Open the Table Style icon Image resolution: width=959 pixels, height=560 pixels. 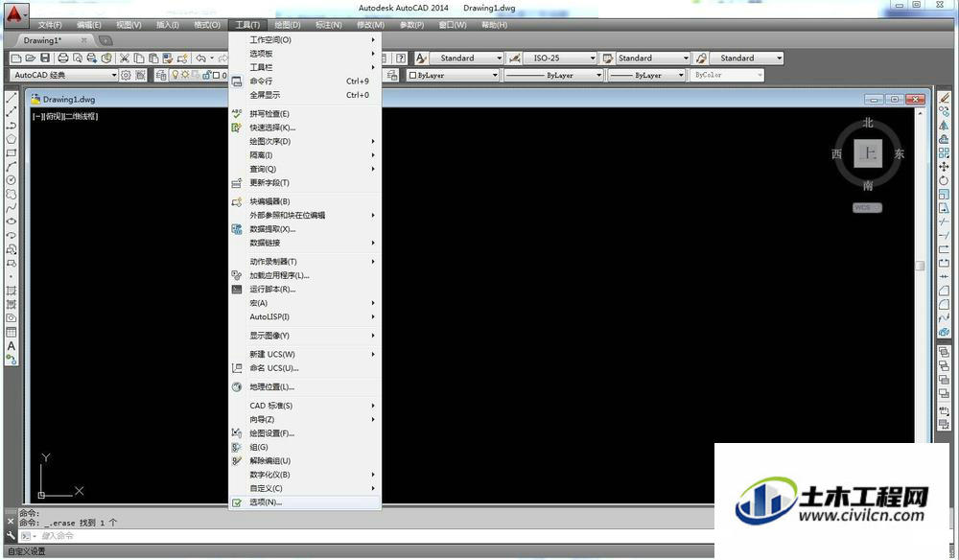pos(608,58)
